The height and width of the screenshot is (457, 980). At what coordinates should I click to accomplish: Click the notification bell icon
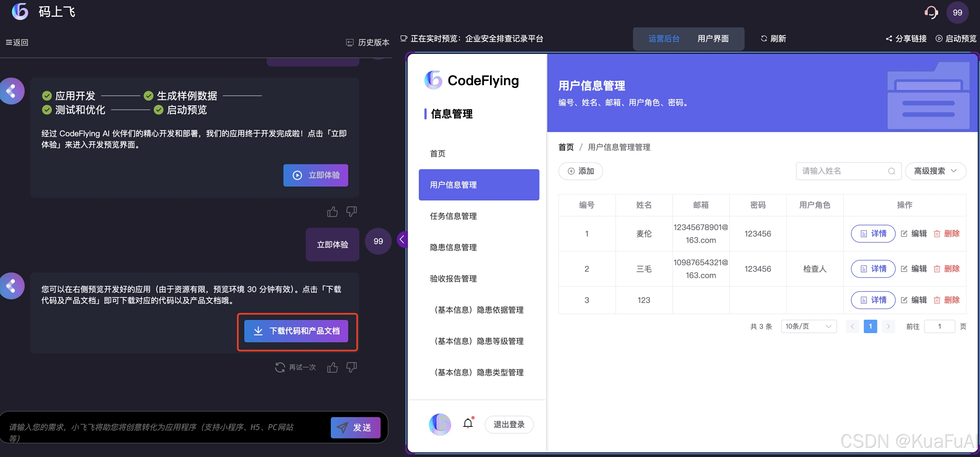[x=468, y=424]
